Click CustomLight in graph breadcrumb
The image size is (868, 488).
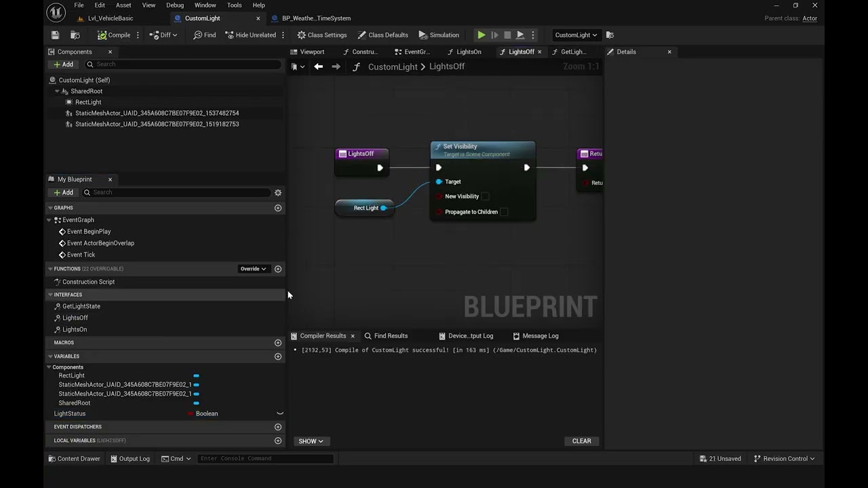[x=393, y=66]
